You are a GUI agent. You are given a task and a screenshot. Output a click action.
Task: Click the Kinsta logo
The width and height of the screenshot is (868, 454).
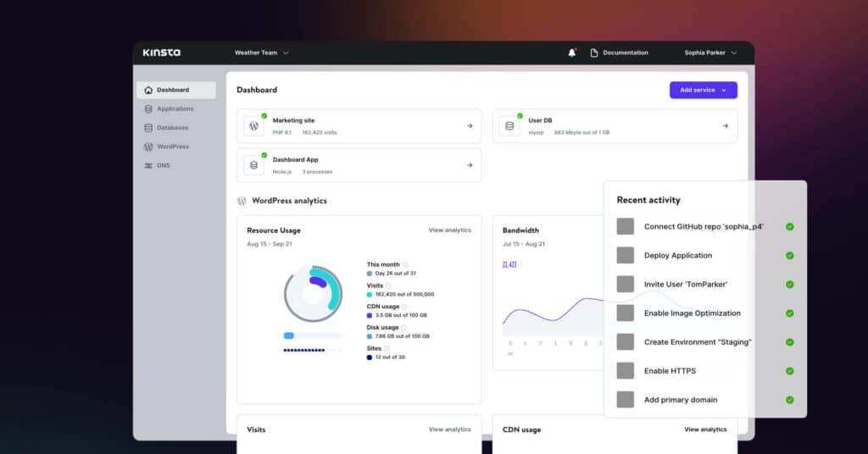coord(161,53)
